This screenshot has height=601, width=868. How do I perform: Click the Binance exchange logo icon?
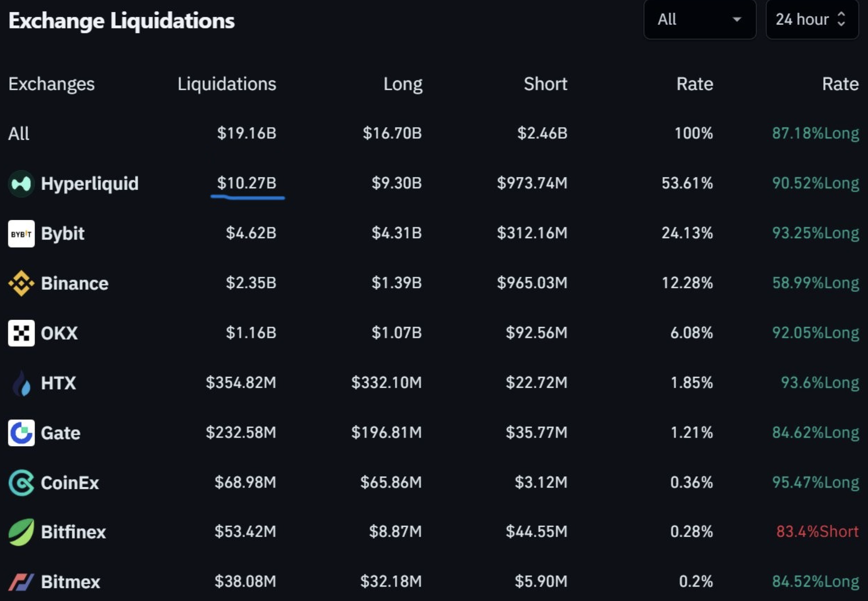(x=21, y=283)
